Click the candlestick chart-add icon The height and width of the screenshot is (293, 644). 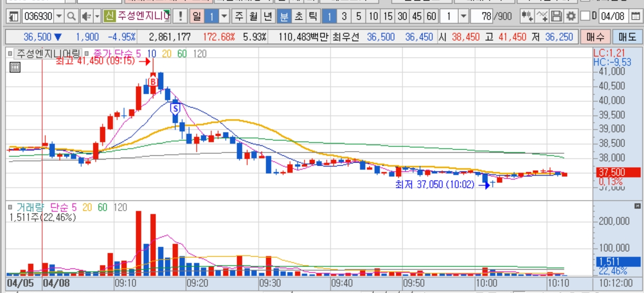click(x=527, y=16)
